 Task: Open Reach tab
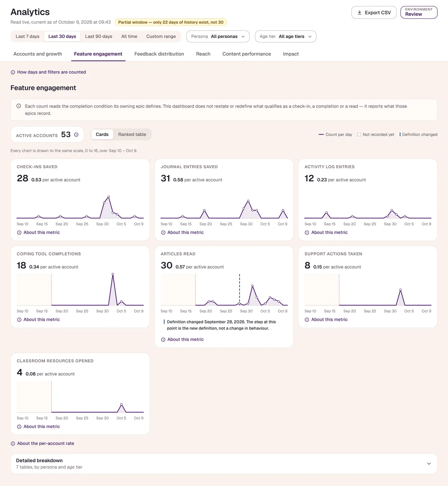(203, 54)
